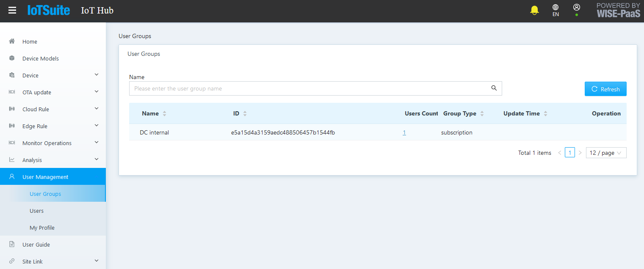644x269 pixels.
Task: Click the user group name search field
Action: tap(309, 89)
